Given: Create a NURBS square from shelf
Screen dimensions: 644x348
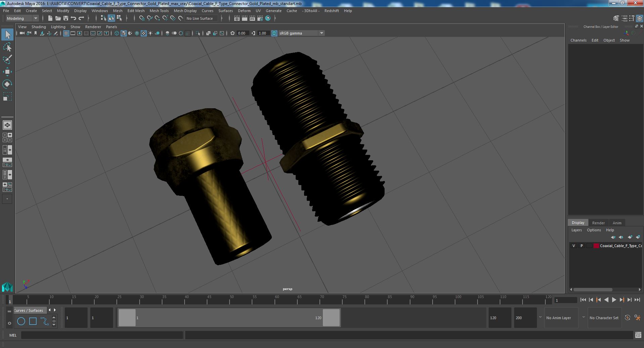Looking at the screenshot, I should [x=33, y=321].
